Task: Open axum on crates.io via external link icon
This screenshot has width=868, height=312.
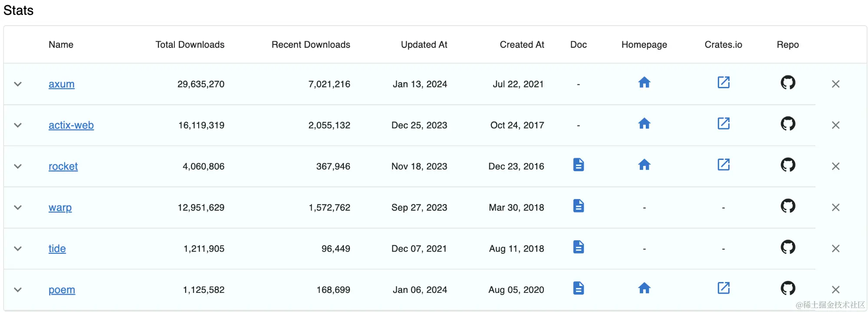Action: (x=723, y=82)
